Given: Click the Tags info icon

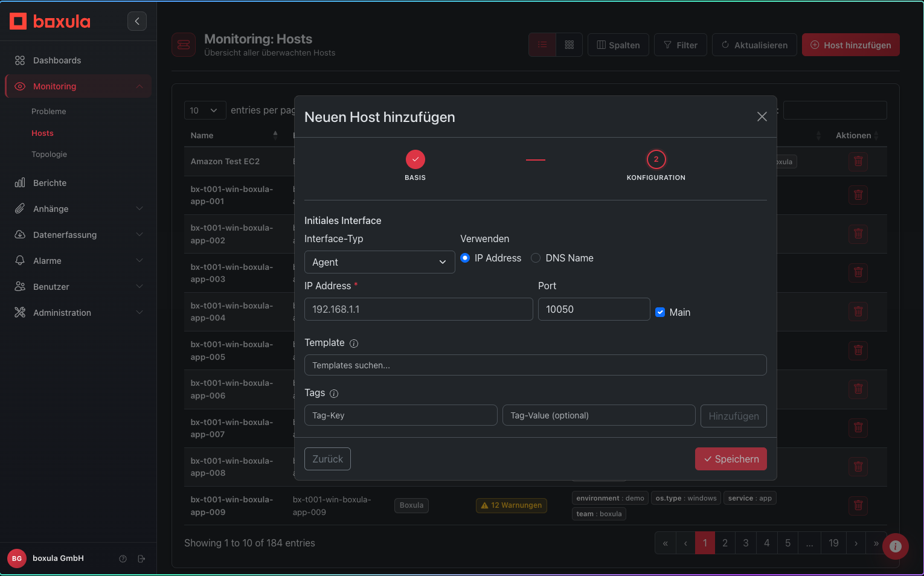Looking at the screenshot, I should [334, 394].
